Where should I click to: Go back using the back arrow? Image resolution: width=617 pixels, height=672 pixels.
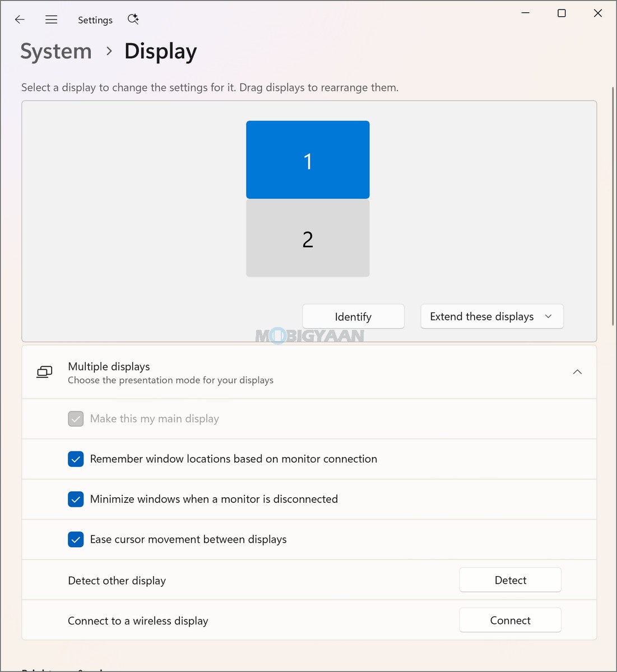20,20
